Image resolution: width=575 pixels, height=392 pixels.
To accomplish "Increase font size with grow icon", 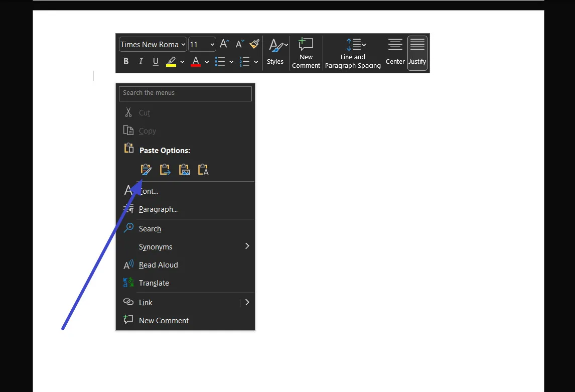I will coord(224,44).
